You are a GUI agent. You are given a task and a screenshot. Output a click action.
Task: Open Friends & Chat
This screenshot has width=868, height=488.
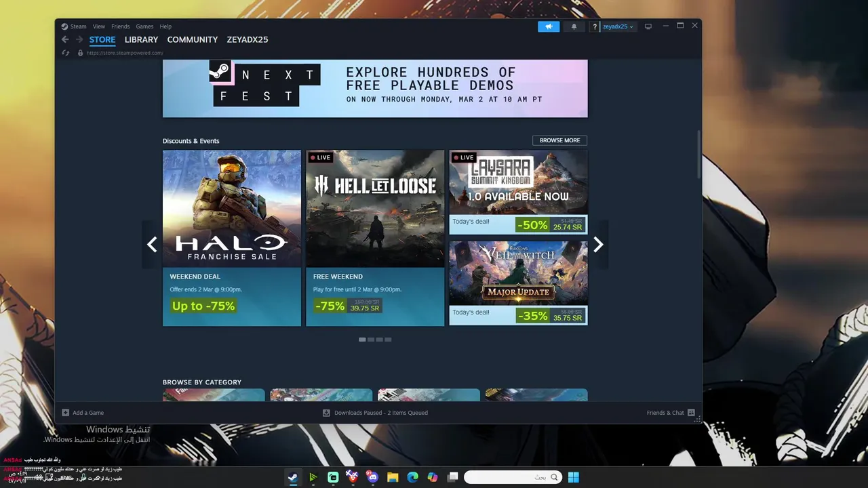click(x=671, y=413)
